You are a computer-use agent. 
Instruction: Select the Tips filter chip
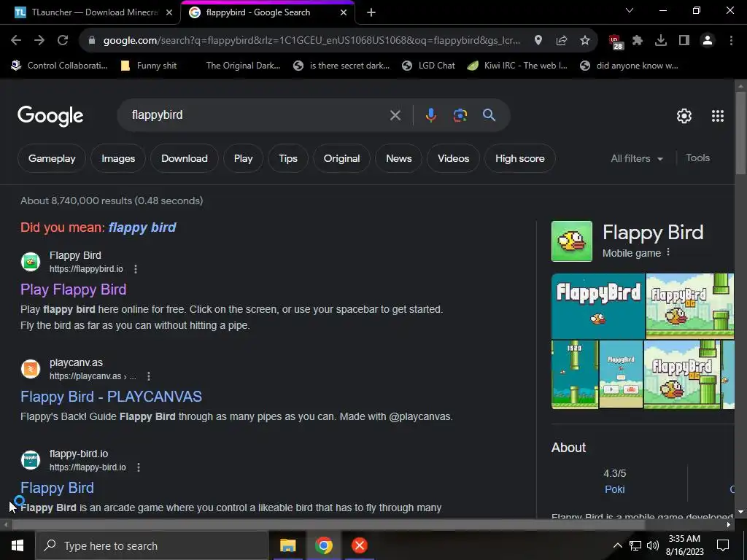click(287, 158)
